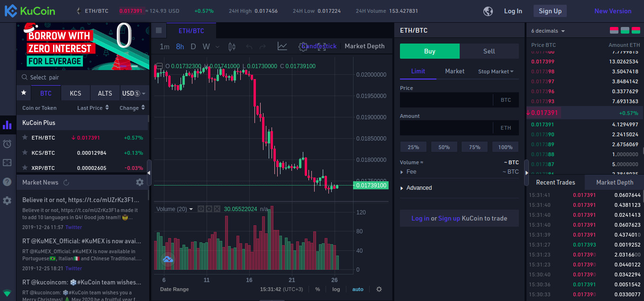
Task: Favorite the ETH/BTC pair star
Action: point(25,138)
